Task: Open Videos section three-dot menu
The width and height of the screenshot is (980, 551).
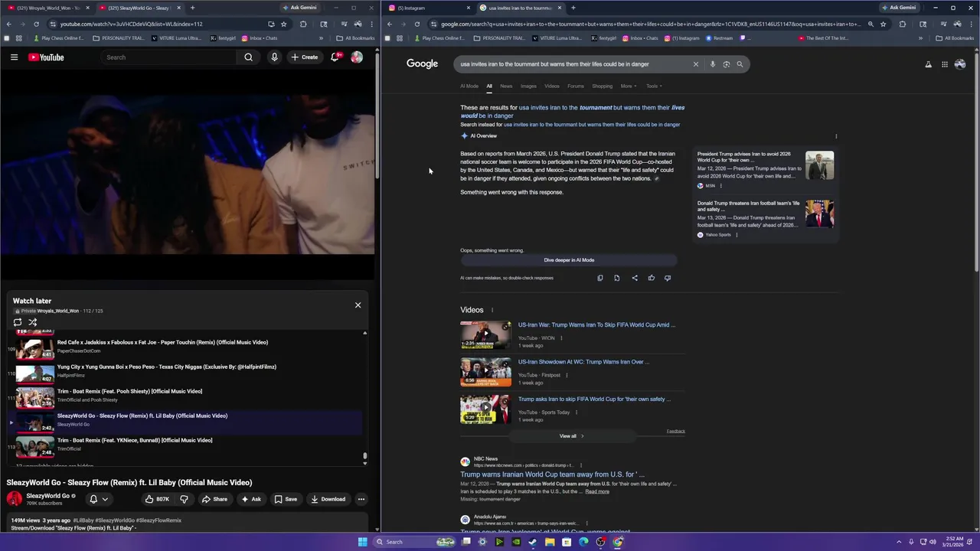Action: click(492, 310)
